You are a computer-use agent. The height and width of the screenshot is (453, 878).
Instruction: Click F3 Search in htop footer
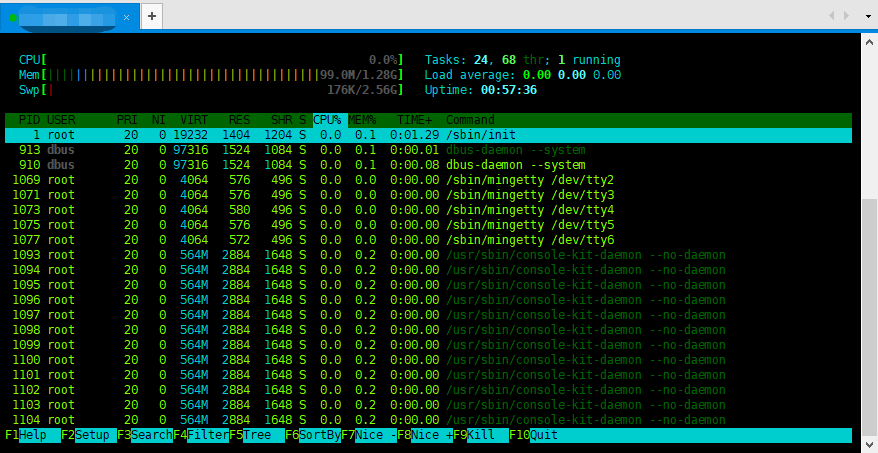pos(145,435)
